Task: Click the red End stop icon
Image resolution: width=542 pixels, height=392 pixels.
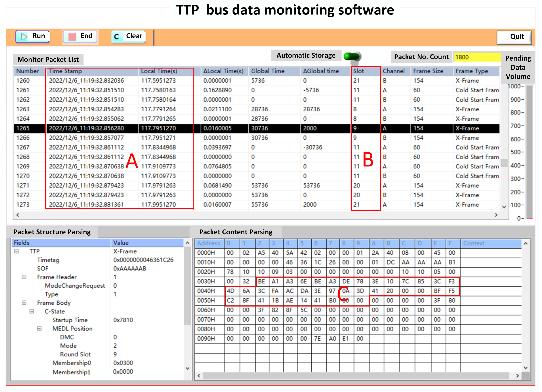Action: coord(72,36)
